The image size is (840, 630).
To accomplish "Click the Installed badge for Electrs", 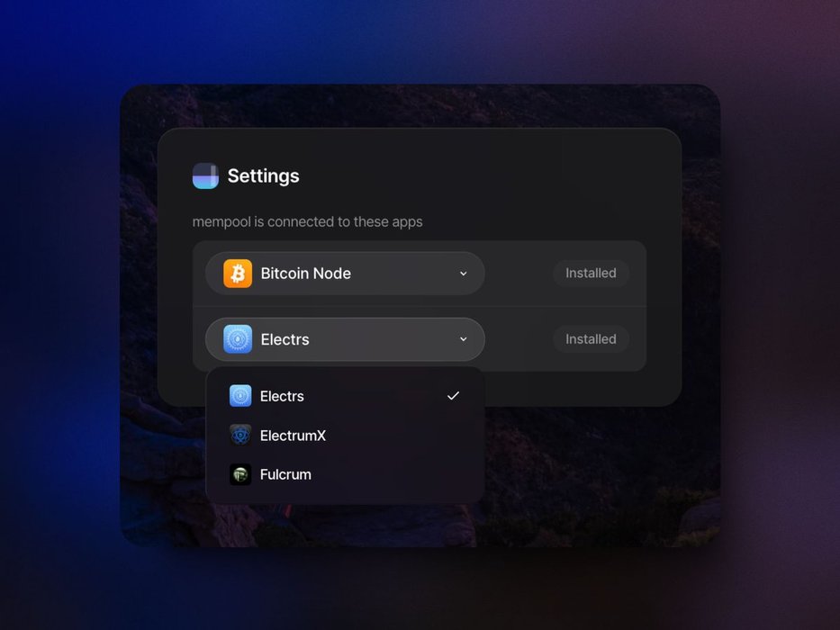I will pos(591,339).
